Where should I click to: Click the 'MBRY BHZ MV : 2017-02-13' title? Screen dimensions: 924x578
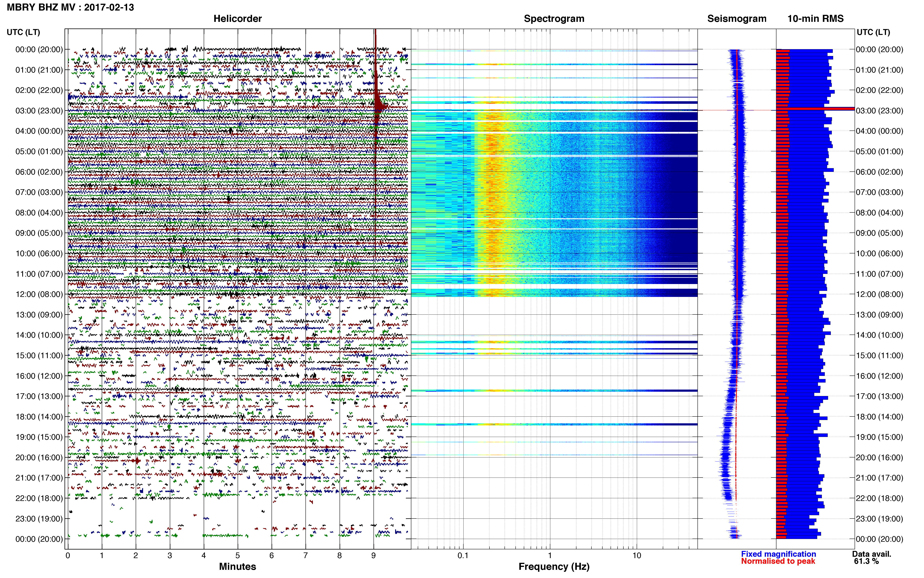click(x=70, y=7)
